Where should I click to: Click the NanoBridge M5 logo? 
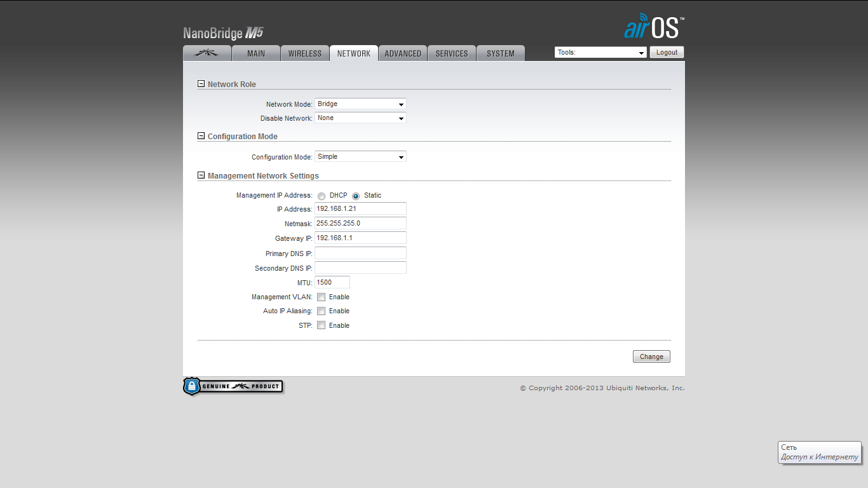pyautogui.click(x=223, y=34)
